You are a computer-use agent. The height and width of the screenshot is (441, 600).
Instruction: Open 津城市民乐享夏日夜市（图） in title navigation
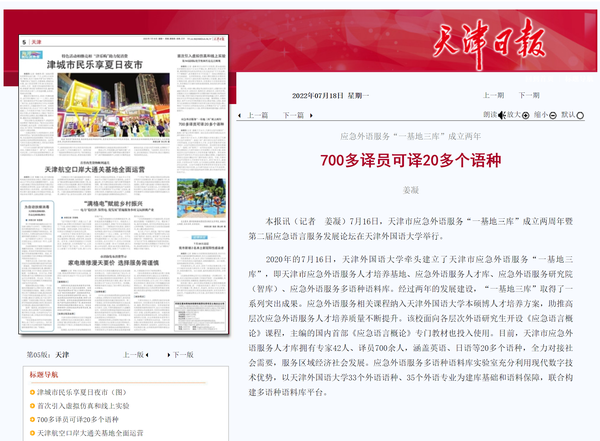pyautogui.click(x=82, y=393)
